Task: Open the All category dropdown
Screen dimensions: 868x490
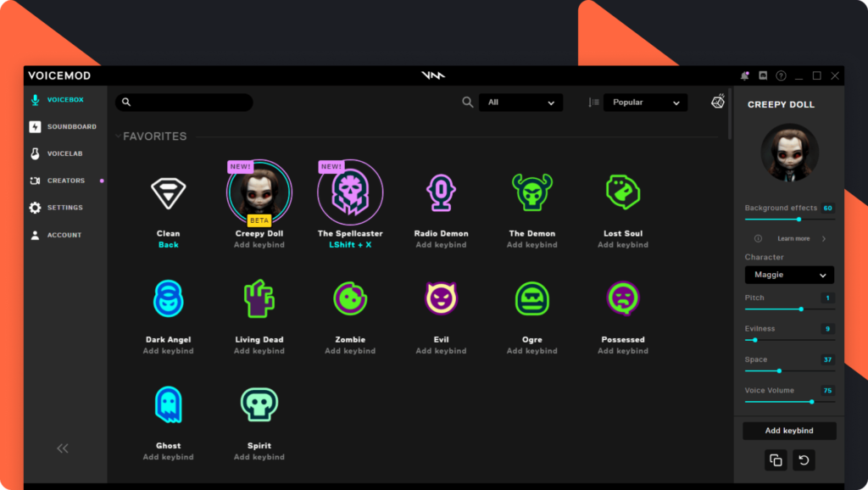Action: point(520,101)
